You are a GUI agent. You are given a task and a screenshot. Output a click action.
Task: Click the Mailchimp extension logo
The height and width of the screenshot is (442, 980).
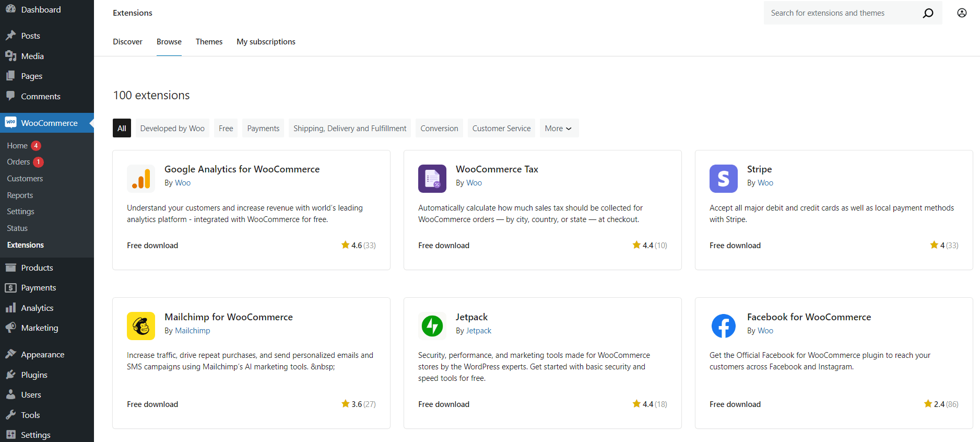[141, 326]
